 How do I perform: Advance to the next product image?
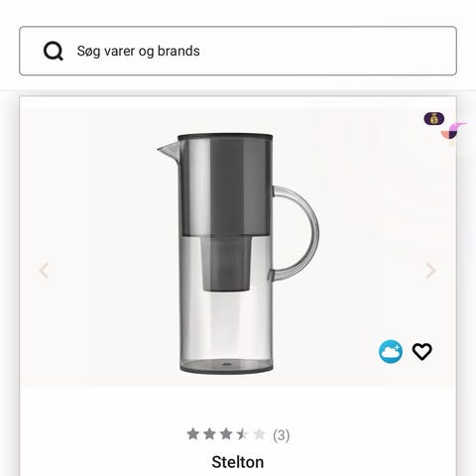coord(430,271)
